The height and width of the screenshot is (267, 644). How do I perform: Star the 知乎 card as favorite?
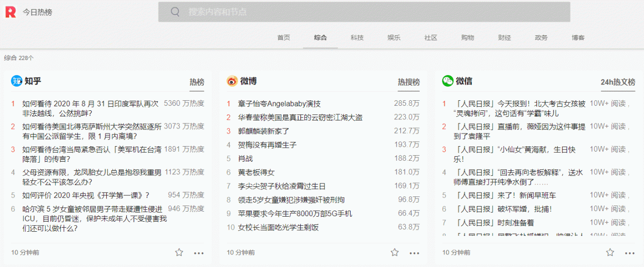pos(179,252)
